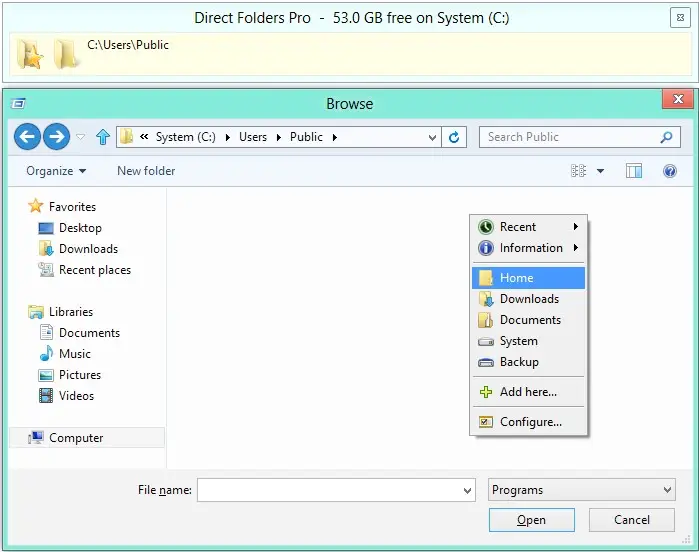699x552 pixels.
Task: Click the Back navigation arrow
Action: 27,136
